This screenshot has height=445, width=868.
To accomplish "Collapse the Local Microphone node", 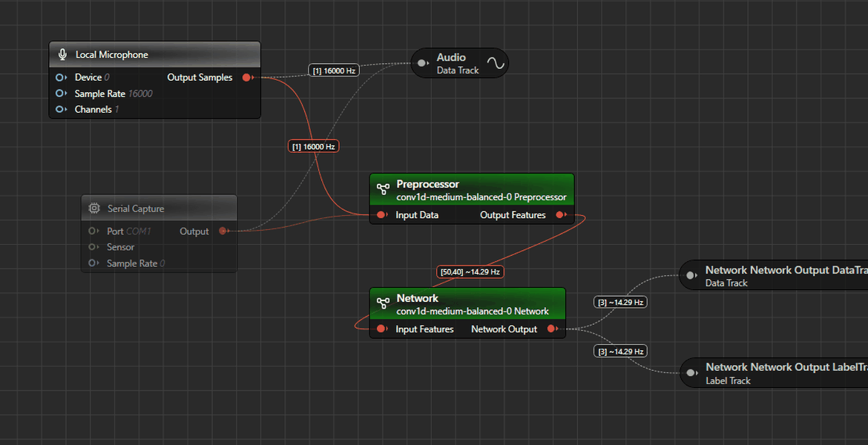I will (154, 53).
